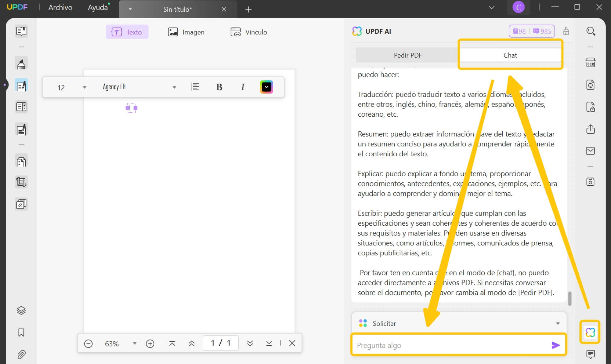Go to the next page
Image resolution: width=611 pixels, height=364 pixels.
(x=250, y=343)
